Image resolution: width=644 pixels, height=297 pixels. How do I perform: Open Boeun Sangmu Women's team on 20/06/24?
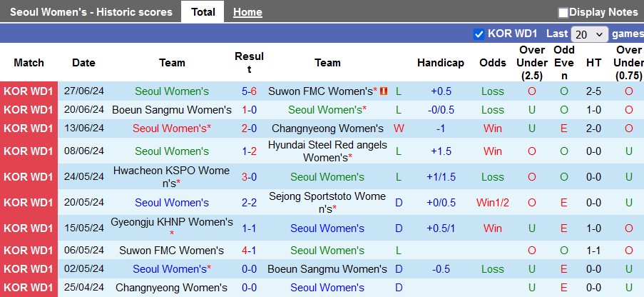(172, 110)
